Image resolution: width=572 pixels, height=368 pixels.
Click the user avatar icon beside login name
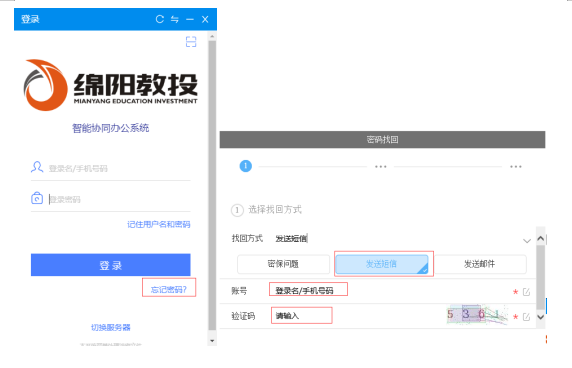(x=37, y=167)
